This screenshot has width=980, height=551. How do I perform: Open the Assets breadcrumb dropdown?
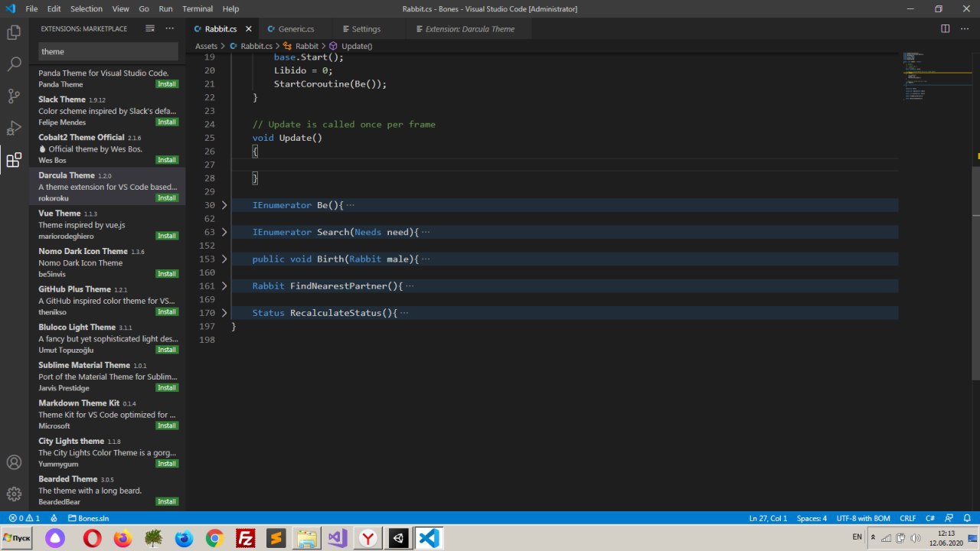pyautogui.click(x=206, y=46)
